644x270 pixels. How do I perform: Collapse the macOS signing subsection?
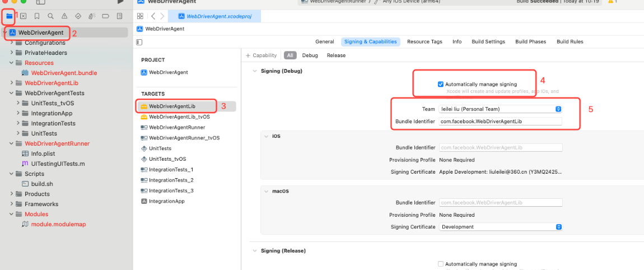point(266,192)
